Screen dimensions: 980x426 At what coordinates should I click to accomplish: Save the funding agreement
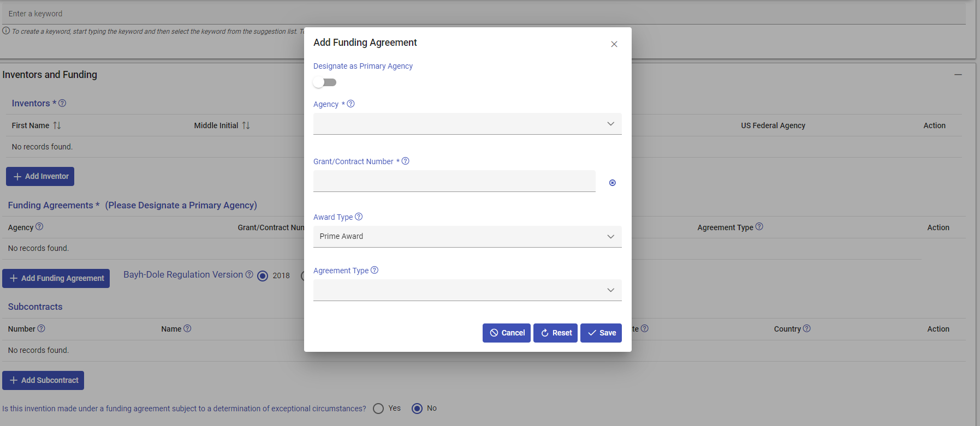(x=601, y=333)
